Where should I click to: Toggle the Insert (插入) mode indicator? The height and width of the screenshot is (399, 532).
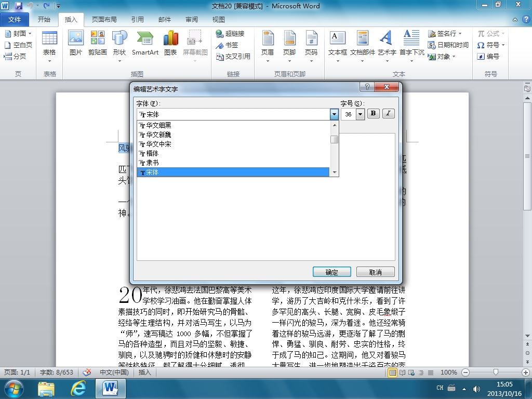click(x=144, y=372)
